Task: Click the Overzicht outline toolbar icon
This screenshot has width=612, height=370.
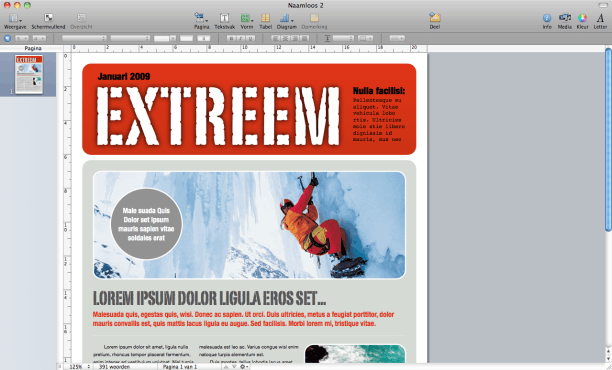Action: click(81, 18)
